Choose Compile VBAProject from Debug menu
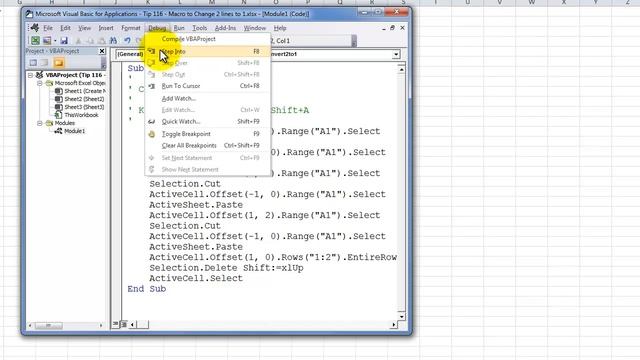 [x=207, y=39]
